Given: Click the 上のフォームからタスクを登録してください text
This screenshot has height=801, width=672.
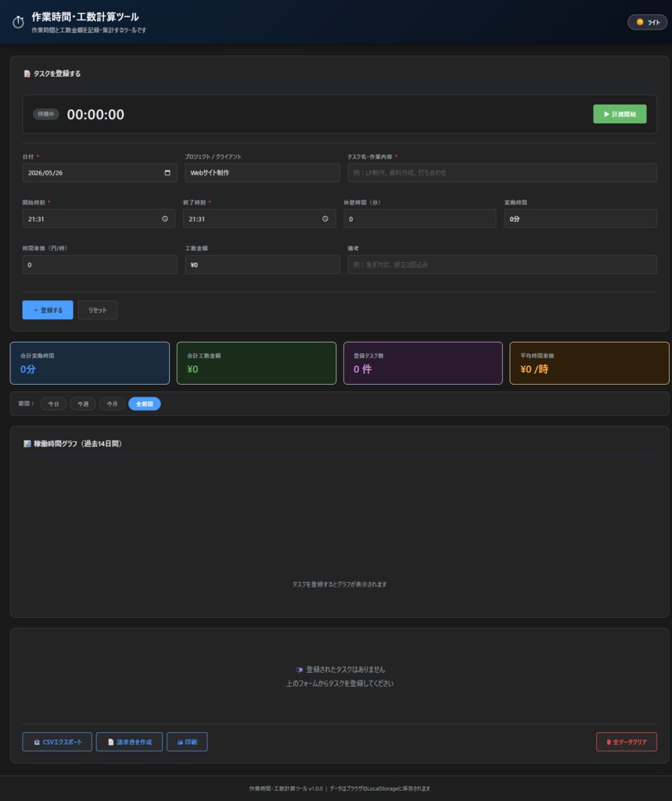Looking at the screenshot, I should (x=340, y=684).
